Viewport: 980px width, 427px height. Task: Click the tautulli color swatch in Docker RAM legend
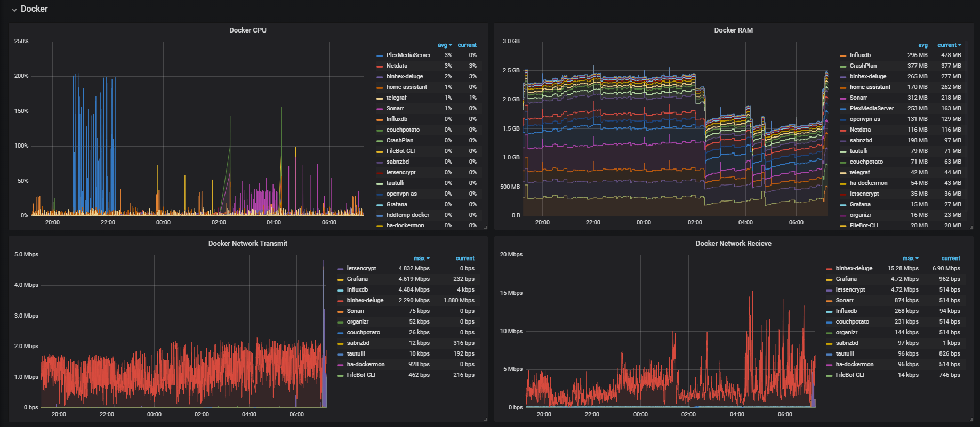click(x=843, y=152)
